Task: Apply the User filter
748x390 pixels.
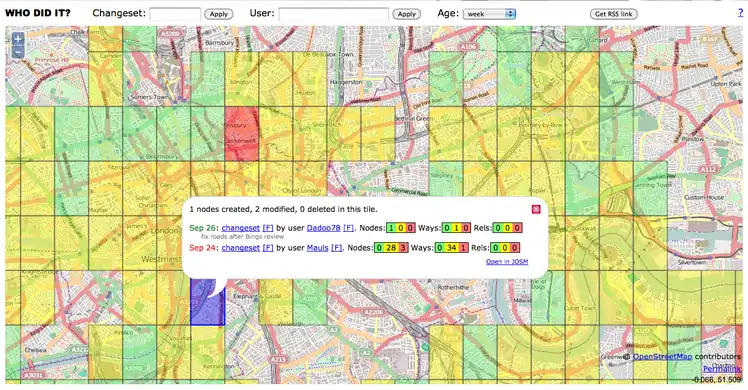Action: pyautogui.click(x=407, y=14)
